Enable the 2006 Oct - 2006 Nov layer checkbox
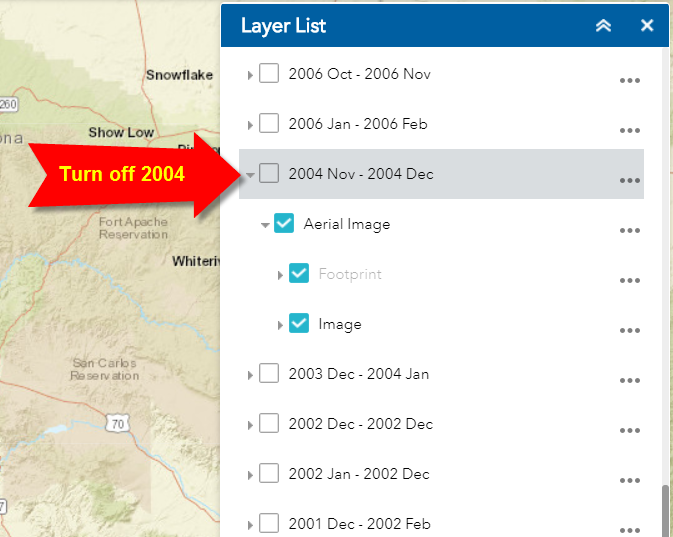Image resolution: width=673 pixels, height=537 pixels. 269,74
